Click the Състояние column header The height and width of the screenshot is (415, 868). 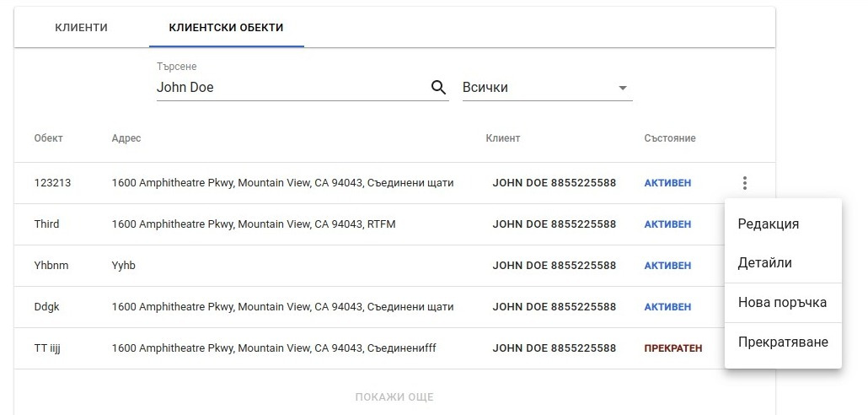(x=670, y=138)
